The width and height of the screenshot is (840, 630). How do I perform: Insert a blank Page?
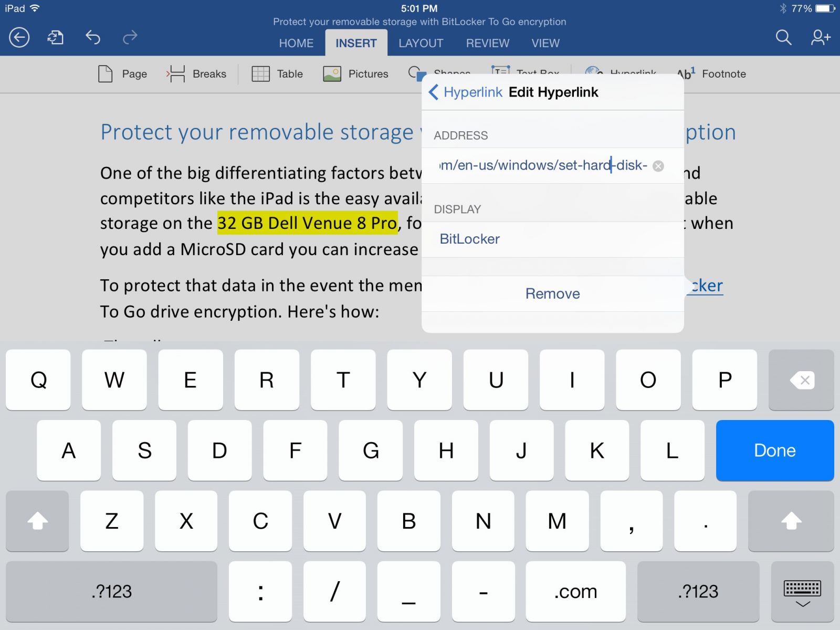point(123,74)
